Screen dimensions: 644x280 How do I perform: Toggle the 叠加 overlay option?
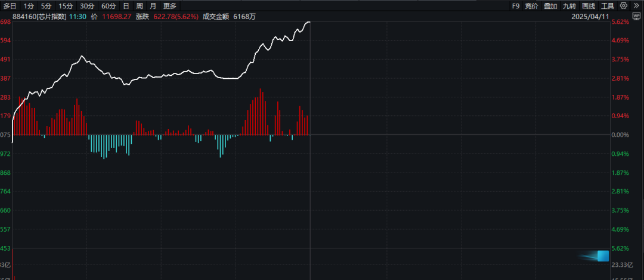coord(550,6)
